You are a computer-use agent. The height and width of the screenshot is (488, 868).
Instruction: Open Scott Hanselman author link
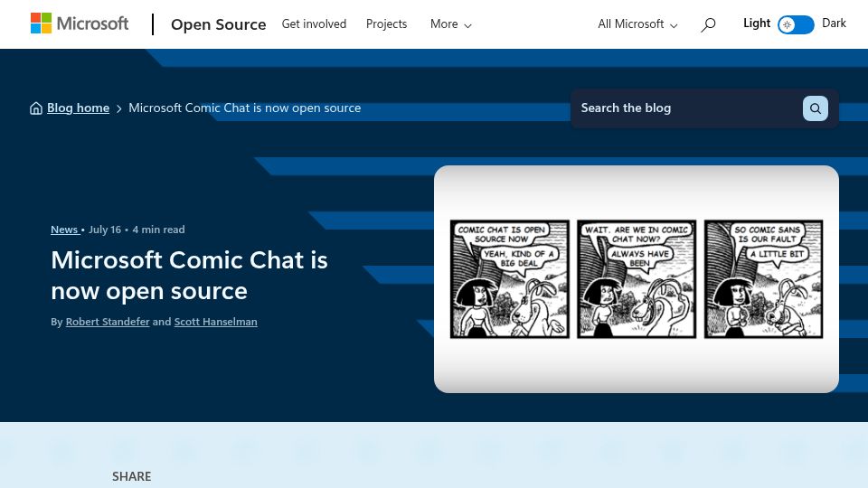[x=215, y=322]
